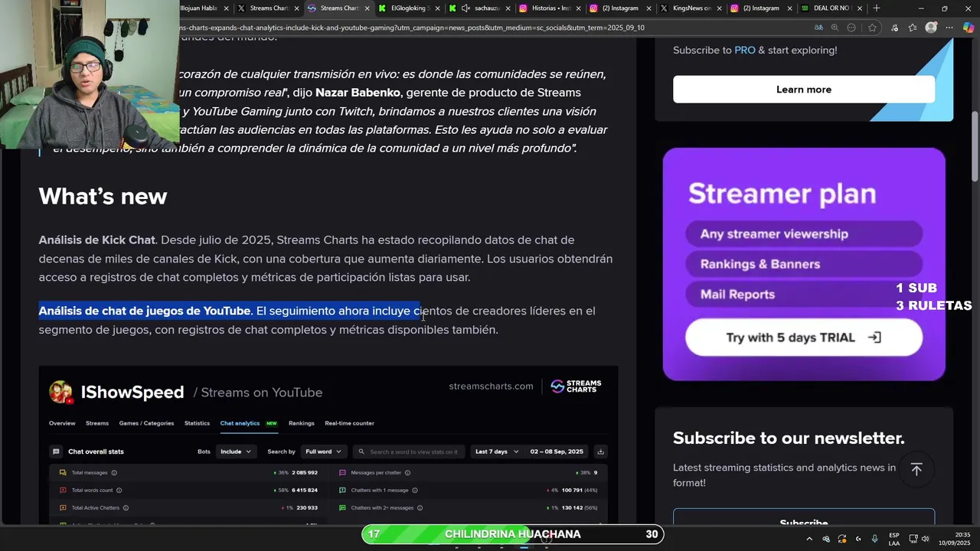
Task: Show hidden system tray icons chevron
Action: 809,539
